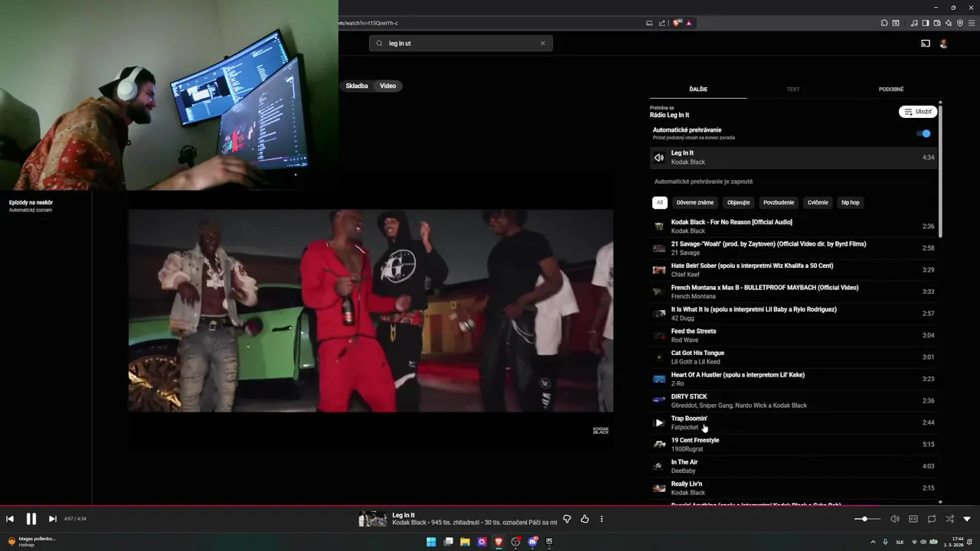Select the Povzbudenie filter chip
This screenshot has height=551, width=980.
point(779,203)
